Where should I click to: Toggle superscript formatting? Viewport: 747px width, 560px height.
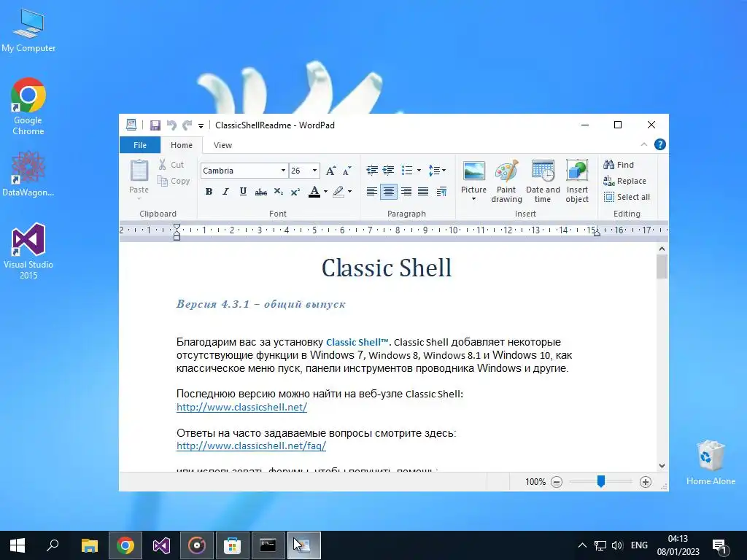click(x=295, y=192)
